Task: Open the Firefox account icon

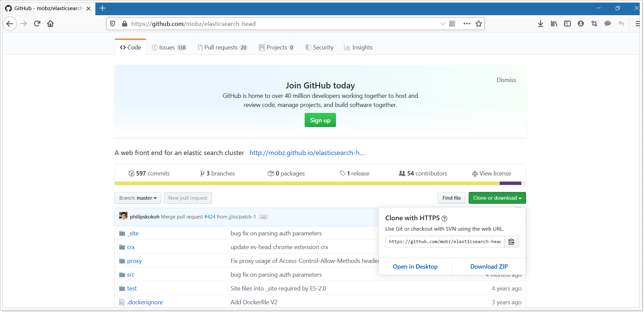Action: (x=581, y=24)
